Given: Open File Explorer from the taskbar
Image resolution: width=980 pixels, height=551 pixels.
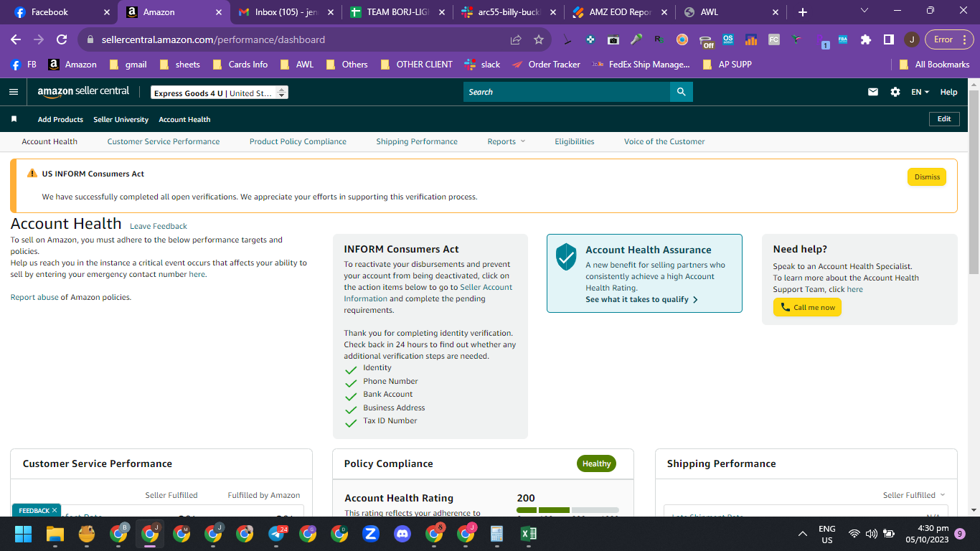Looking at the screenshot, I should 55,534.
